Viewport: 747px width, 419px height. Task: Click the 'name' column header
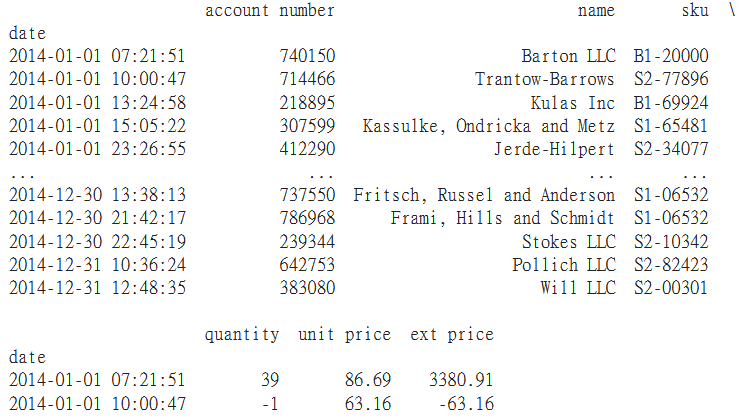click(x=596, y=11)
